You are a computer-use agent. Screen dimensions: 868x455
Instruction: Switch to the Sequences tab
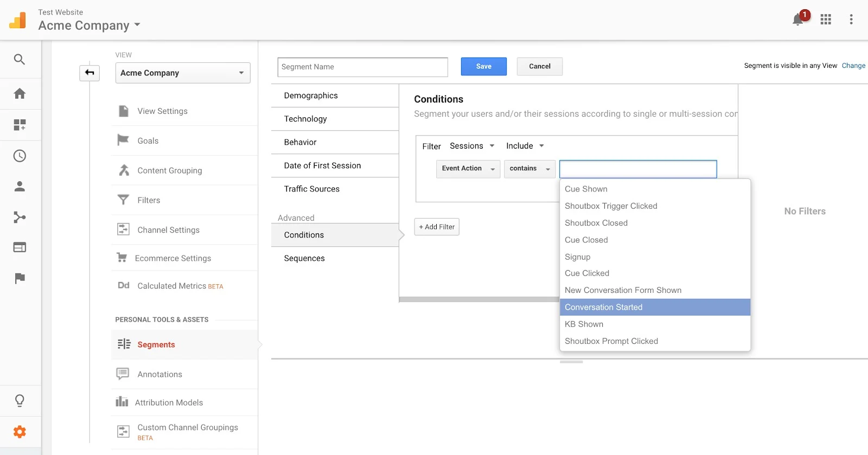(304, 258)
